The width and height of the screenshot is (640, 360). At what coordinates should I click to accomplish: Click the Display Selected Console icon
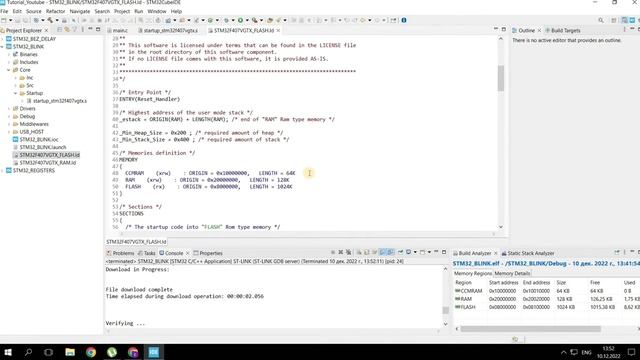408,252
